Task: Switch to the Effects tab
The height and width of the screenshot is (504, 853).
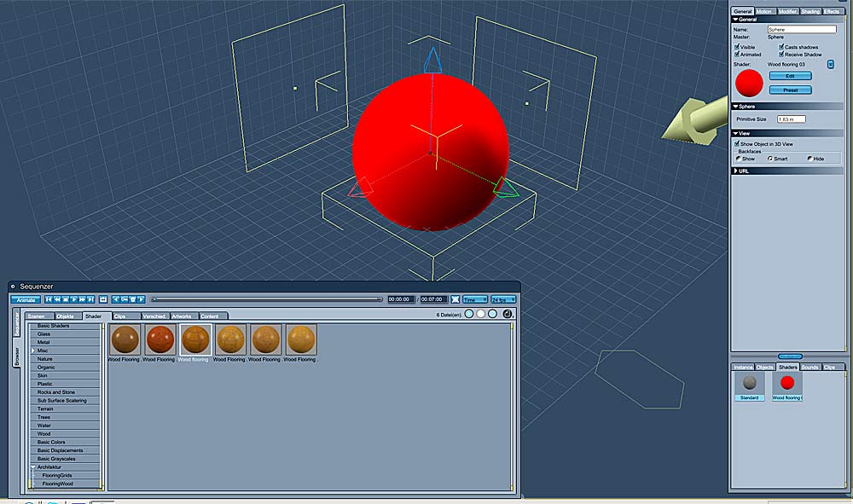Action: [833, 11]
